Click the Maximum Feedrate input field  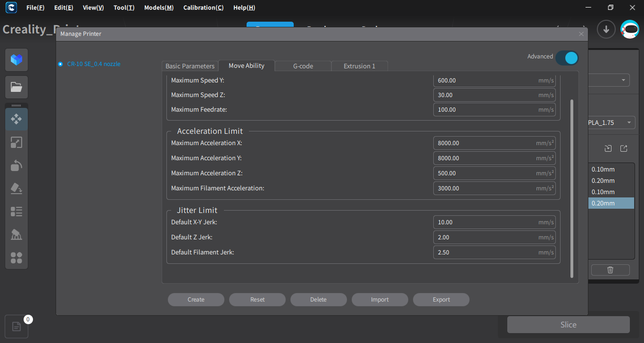click(x=495, y=110)
